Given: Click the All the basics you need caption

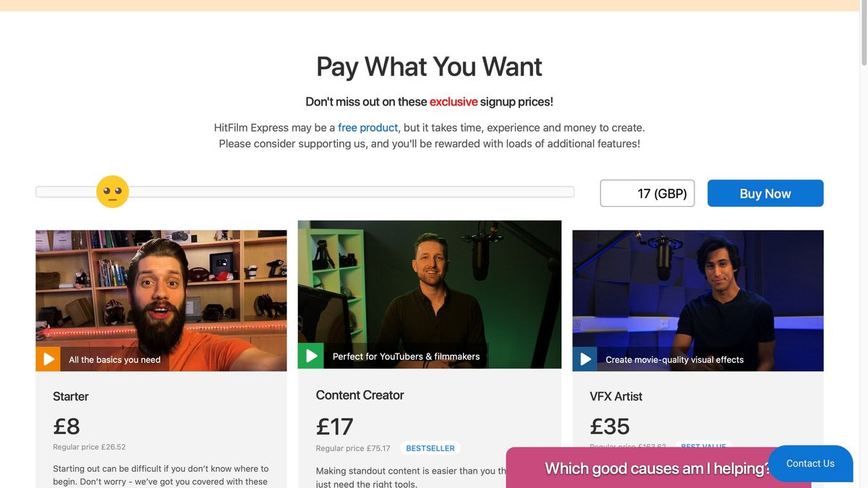Looking at the screenshot, I should 115,359.
